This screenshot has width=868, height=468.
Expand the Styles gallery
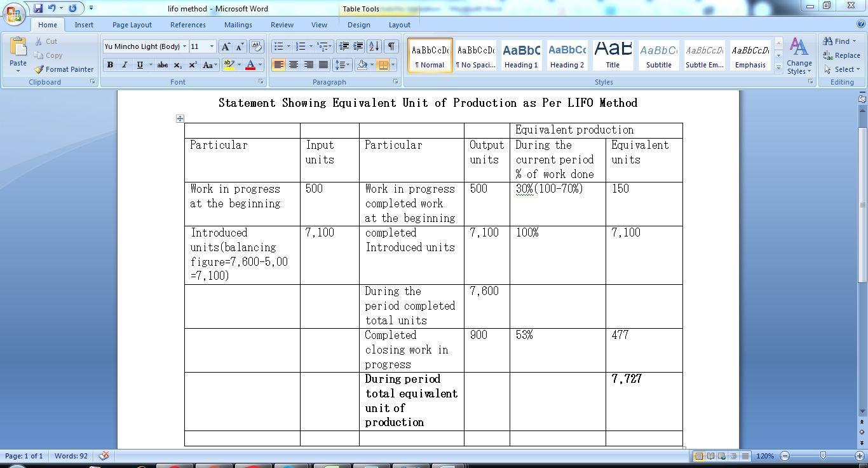778,68
